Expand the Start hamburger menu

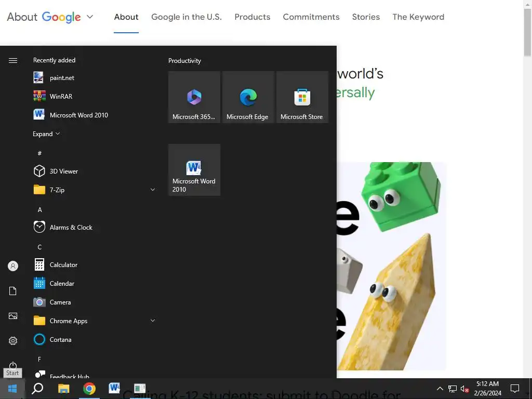(13, 60)
